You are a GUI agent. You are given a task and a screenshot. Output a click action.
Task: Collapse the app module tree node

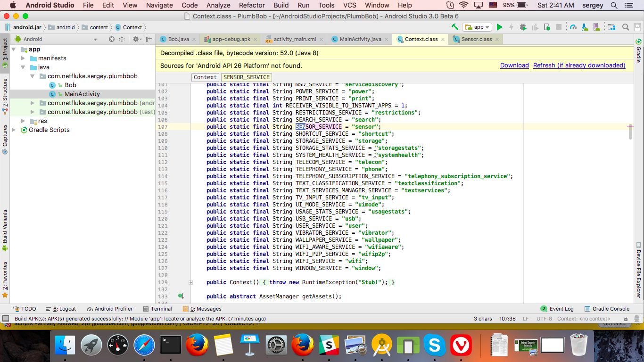14,49
